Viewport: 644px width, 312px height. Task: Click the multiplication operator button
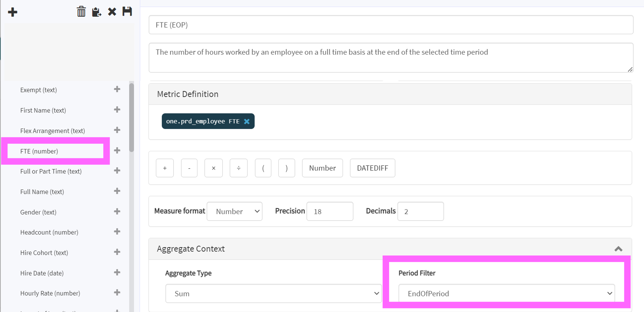213,168
